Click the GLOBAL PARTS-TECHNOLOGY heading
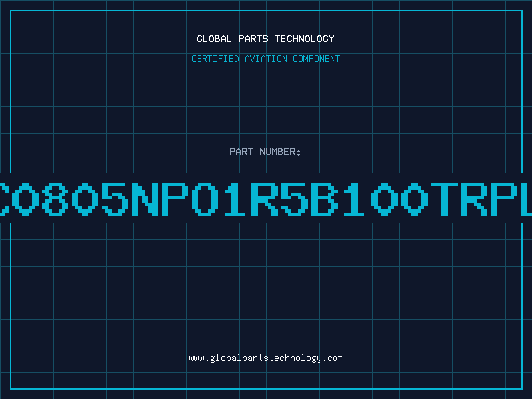532x399 pixels. point(265,39)
